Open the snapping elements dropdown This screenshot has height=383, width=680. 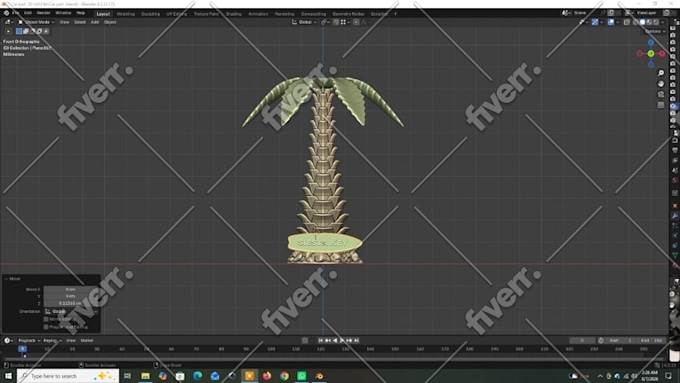click(x=345, y=22)
